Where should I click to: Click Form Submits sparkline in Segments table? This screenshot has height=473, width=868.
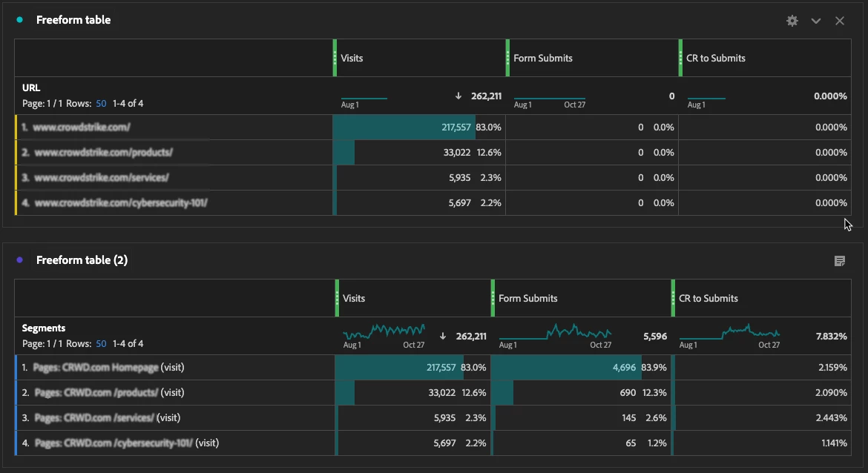555,331
